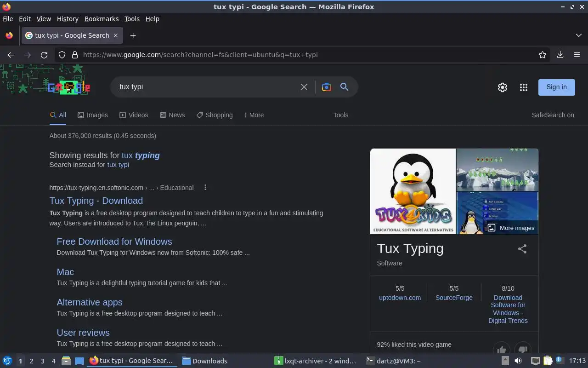Open the Free Download for Windows link
Image resolution: width=588 pixels, height=368 pixels.
coord(114,241)
